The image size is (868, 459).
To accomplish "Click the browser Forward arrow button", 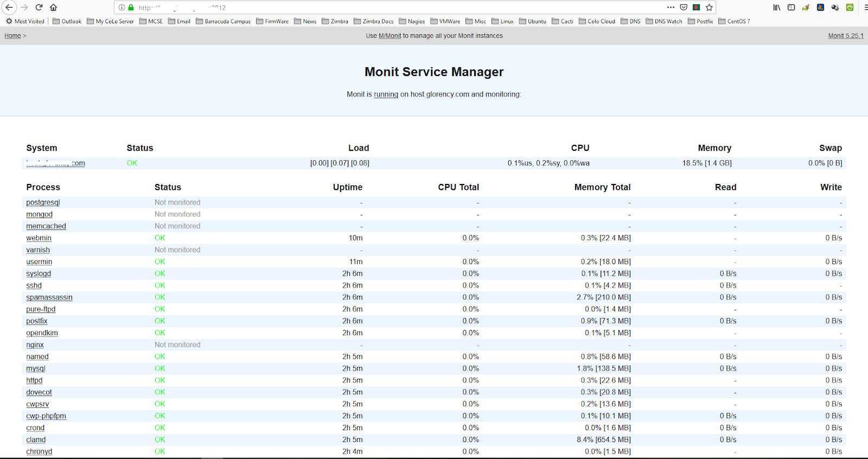I will coord(24,7).
